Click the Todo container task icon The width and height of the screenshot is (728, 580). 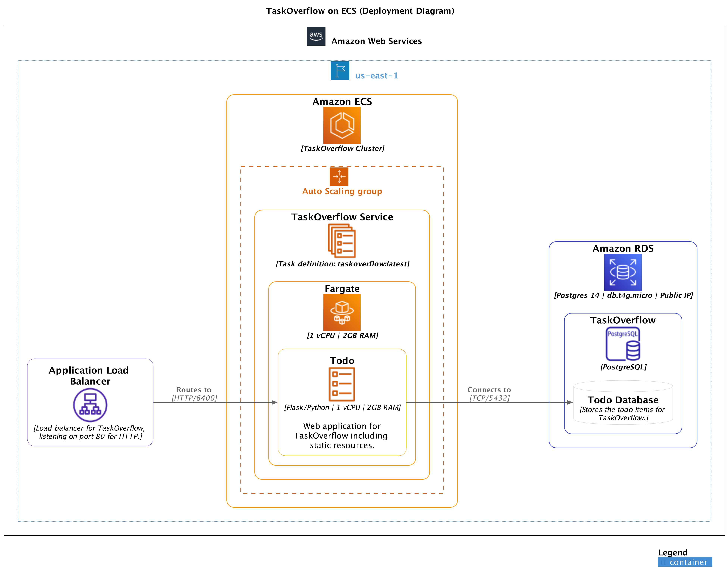click(342, 384)
